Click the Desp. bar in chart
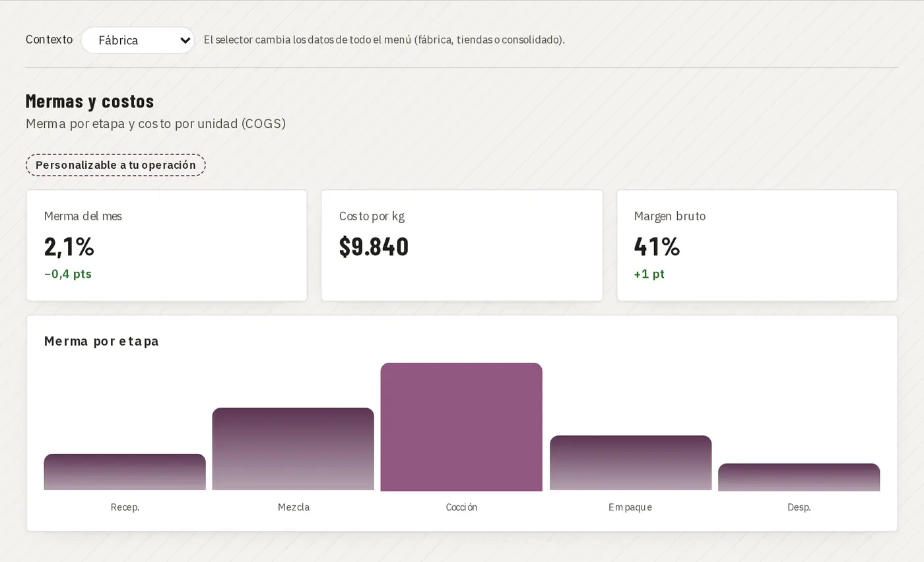The width and height of the screenshot is (924, 562). tap(799, 478)
